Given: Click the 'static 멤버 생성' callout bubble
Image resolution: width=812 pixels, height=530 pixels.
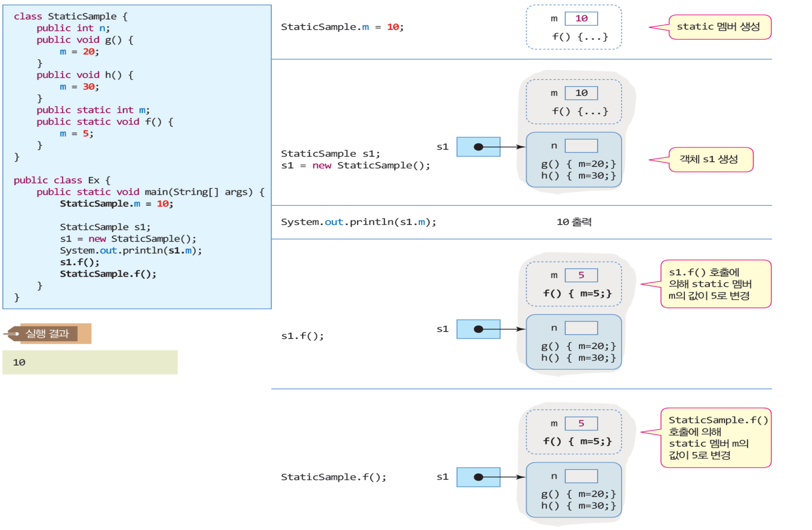Looking at the screenshot, I should [719, 27].
